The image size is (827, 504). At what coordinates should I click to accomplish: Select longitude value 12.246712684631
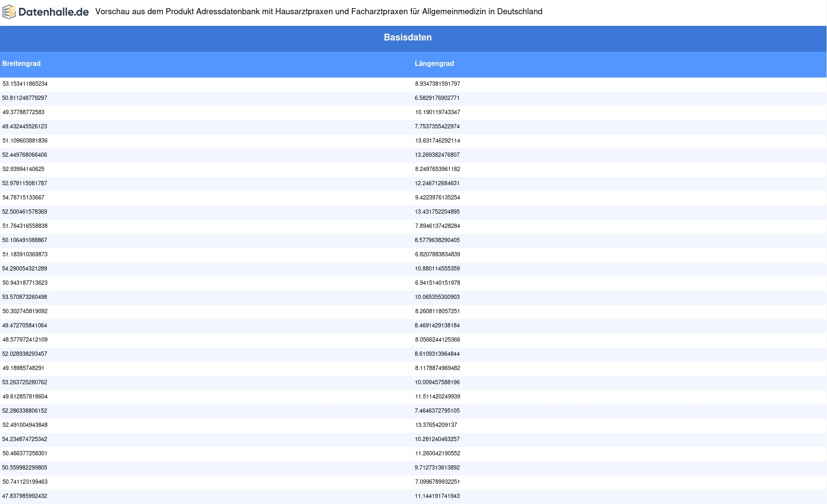[x=437, y=184]
